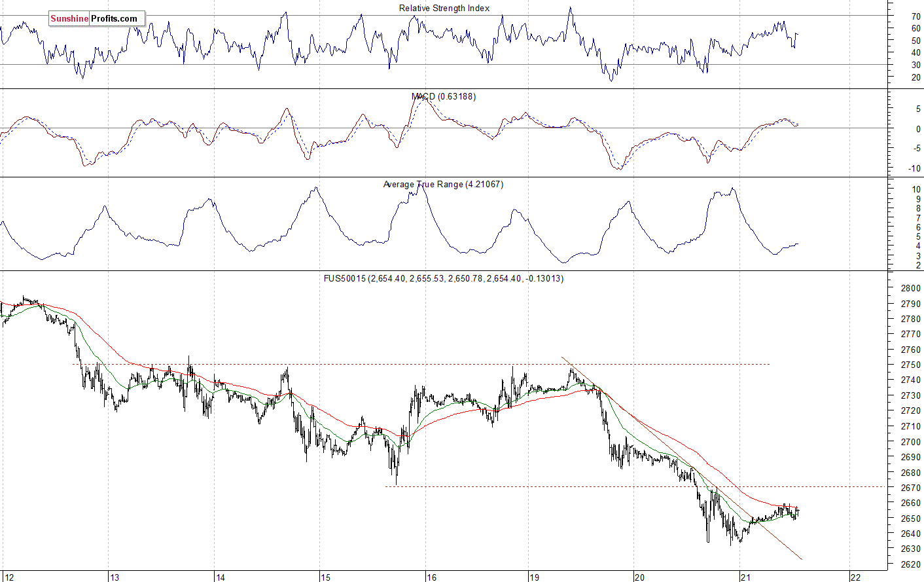Screen dimensions: 924x582
Task: Click the 2730 price axis label
Action: point(911,395)
